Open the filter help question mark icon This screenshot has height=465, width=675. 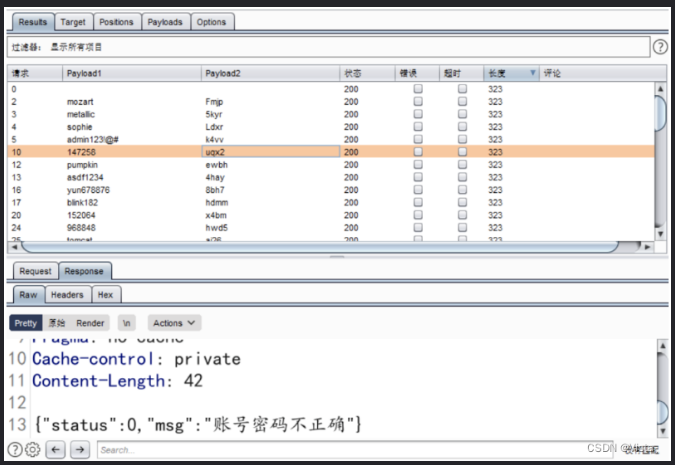pos(660,46)
